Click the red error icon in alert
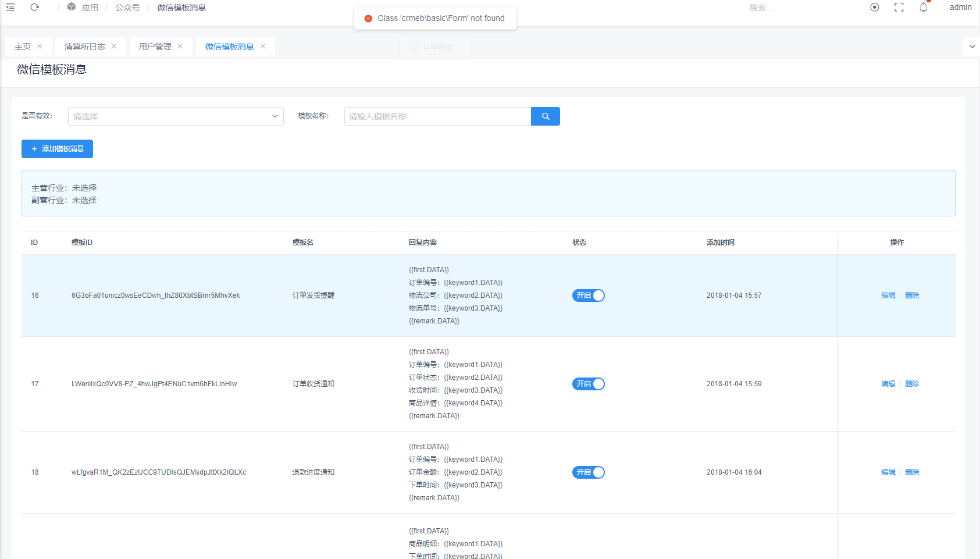 coord(368,19)
